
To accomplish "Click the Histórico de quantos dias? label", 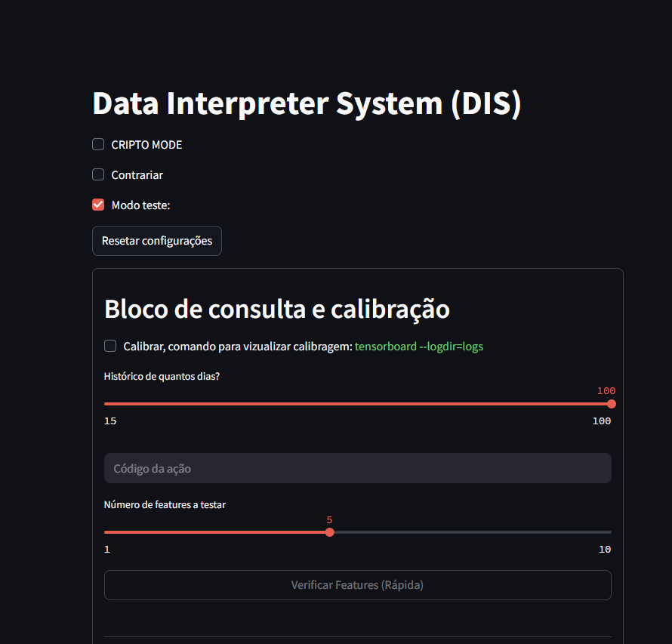I will (x=162, y=376).
